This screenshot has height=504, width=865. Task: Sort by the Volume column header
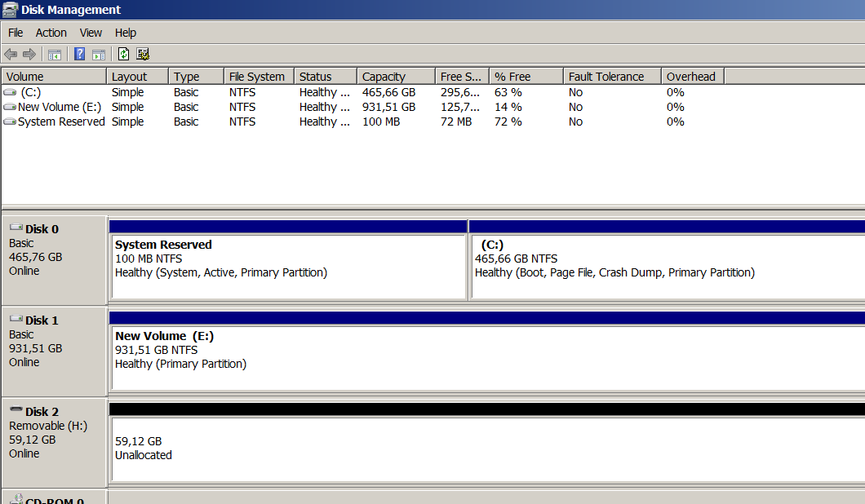(x=54, y=77)
